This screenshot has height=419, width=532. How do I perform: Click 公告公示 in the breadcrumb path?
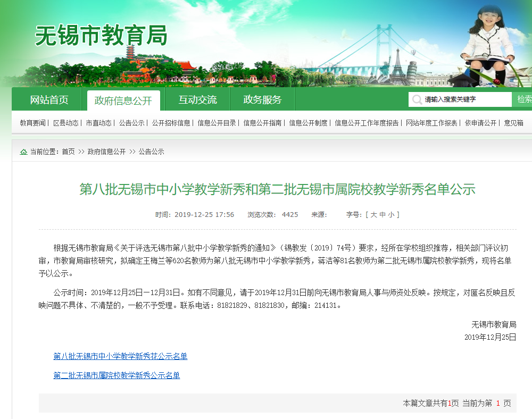(151, 152)
